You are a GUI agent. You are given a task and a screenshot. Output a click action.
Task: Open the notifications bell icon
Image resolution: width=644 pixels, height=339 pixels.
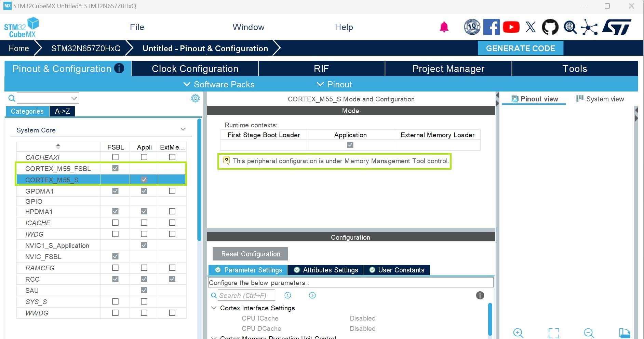(x=444, y=27)
